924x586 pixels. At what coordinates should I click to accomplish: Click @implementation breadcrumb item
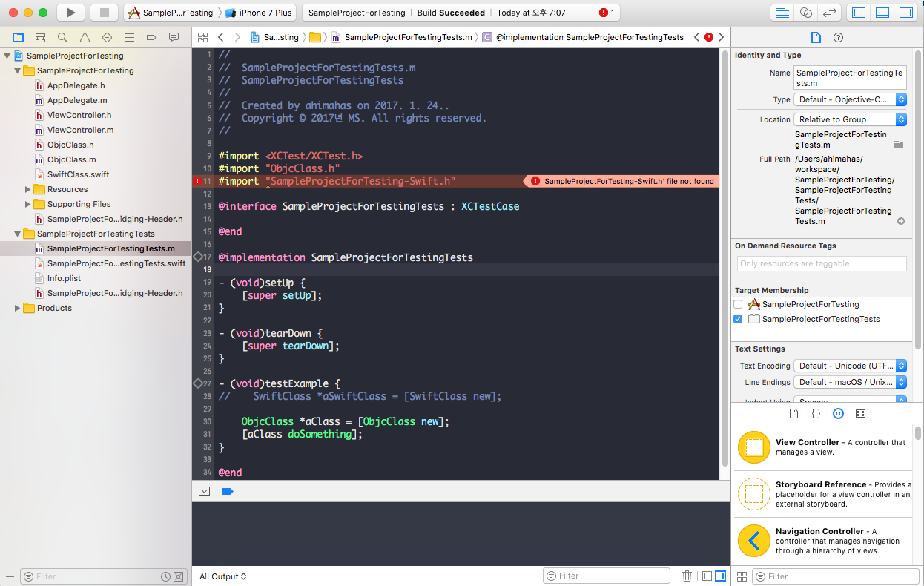point(583,37)
